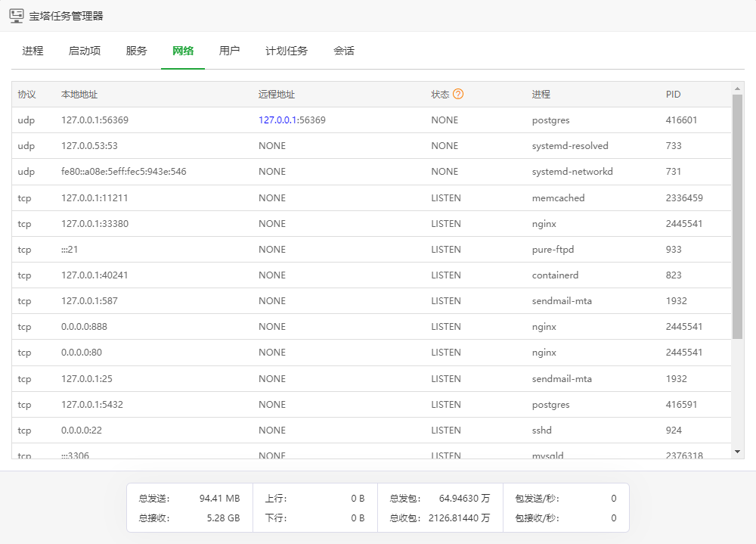This screenshot has width=756, height=544.
Task: Click NONE status in the systemd-resolved row
Action: coord(445,146)
